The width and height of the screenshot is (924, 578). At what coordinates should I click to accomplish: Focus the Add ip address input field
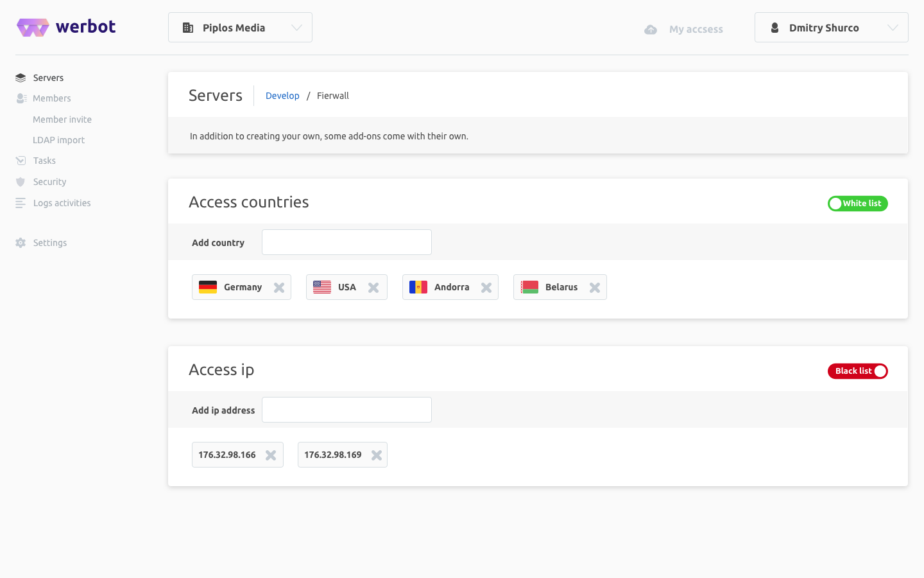(x=346, y=410)
